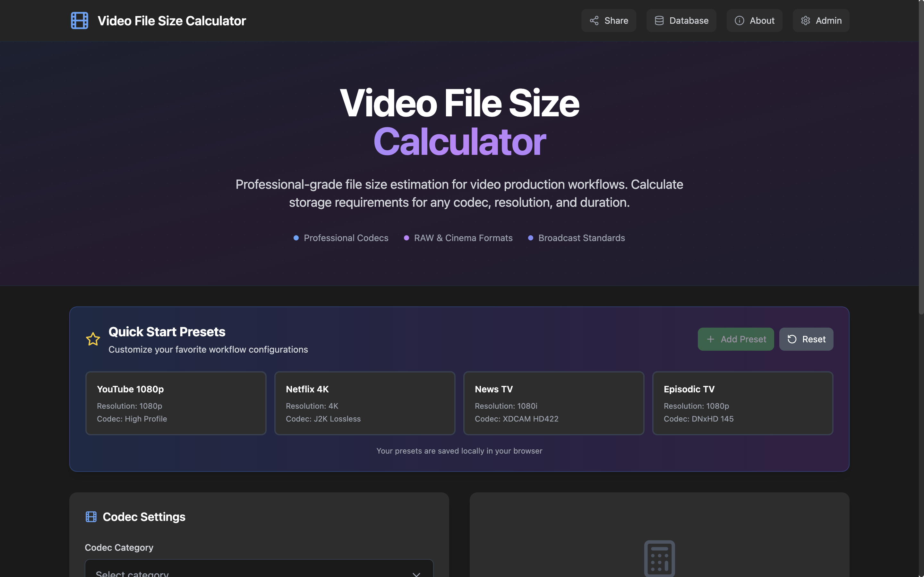The image size is (924, 577).
Task: Choose the News TV preset card
Action: [x=554, y=403]
